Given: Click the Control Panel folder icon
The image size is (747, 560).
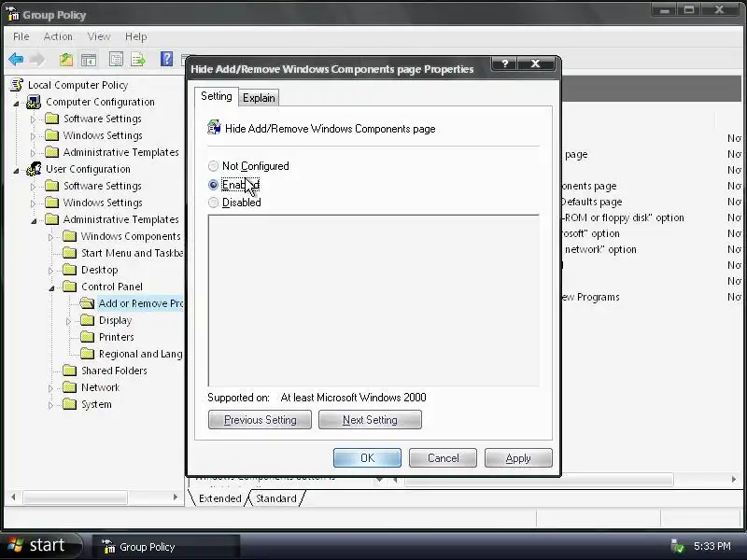Looking at the screenshot, I should tap(69, 287).
